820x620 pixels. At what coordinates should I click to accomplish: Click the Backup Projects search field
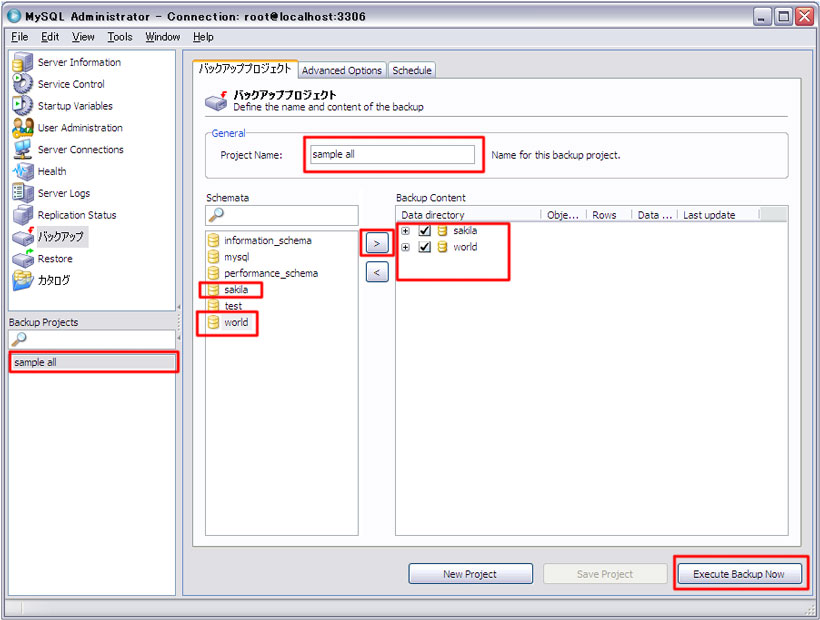click(x=92, y=339)
